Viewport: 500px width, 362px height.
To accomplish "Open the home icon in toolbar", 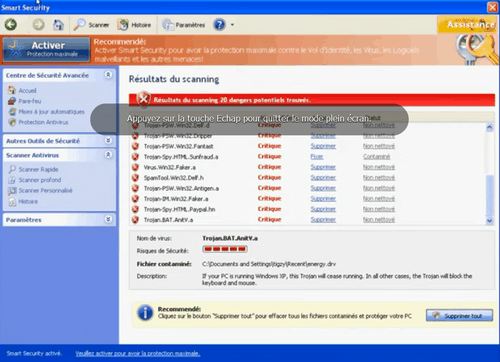I will click(58, 25).
